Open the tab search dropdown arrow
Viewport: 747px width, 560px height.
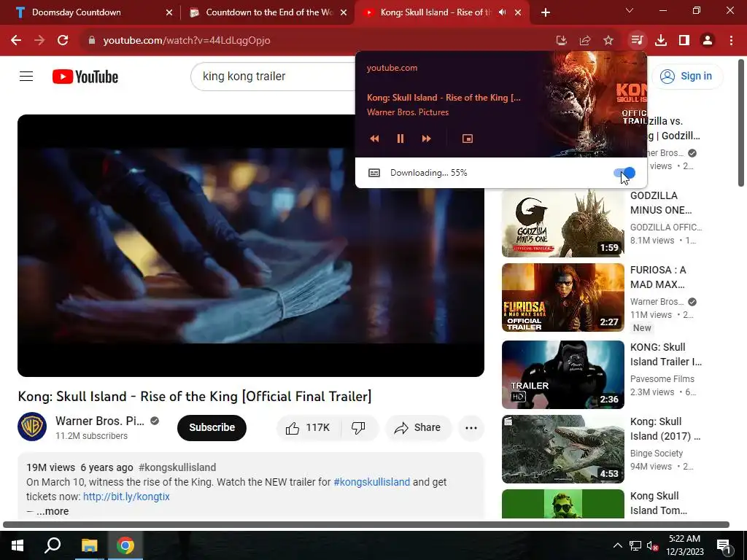click(630, 10)
